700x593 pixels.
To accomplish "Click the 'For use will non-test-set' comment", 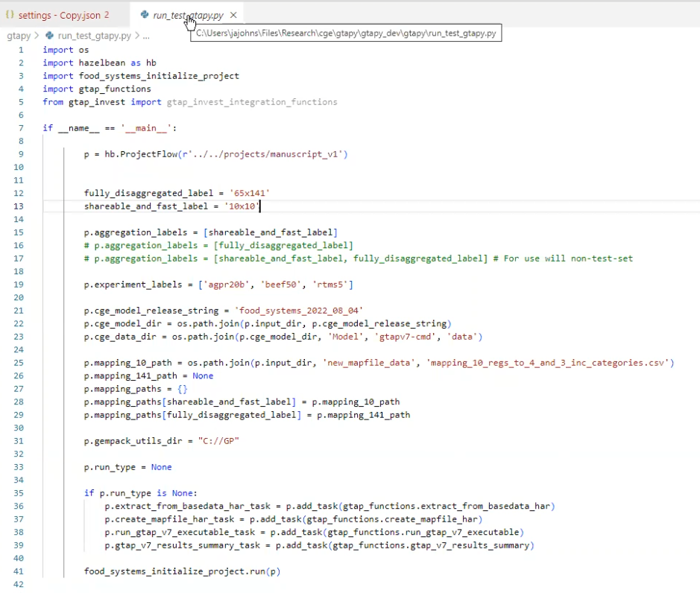I will point(563,259).
